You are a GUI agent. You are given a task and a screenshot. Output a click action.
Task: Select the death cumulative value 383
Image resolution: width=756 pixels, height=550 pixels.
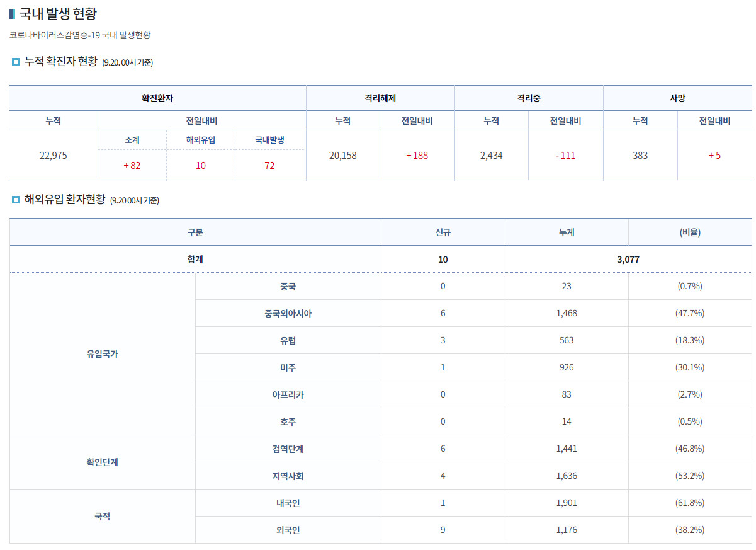pos(640,156)
